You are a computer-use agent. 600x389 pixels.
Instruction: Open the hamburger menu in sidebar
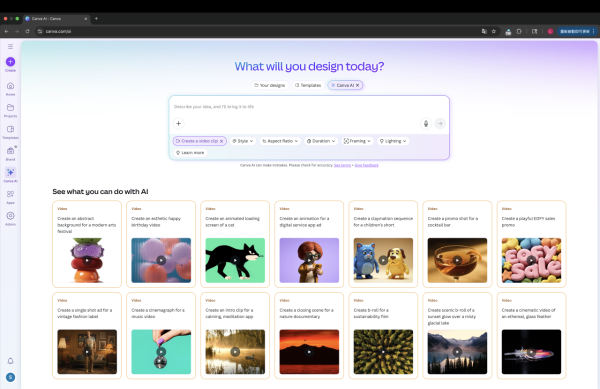(x=10, y=46)
